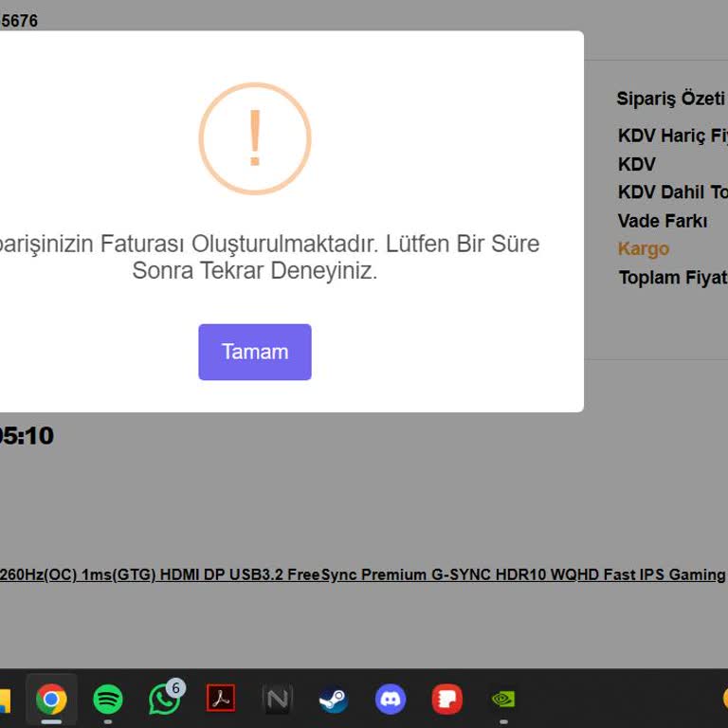Open the red sticky note app icon
This screenshot has height=728, width=728.
[x=447, y=699]
